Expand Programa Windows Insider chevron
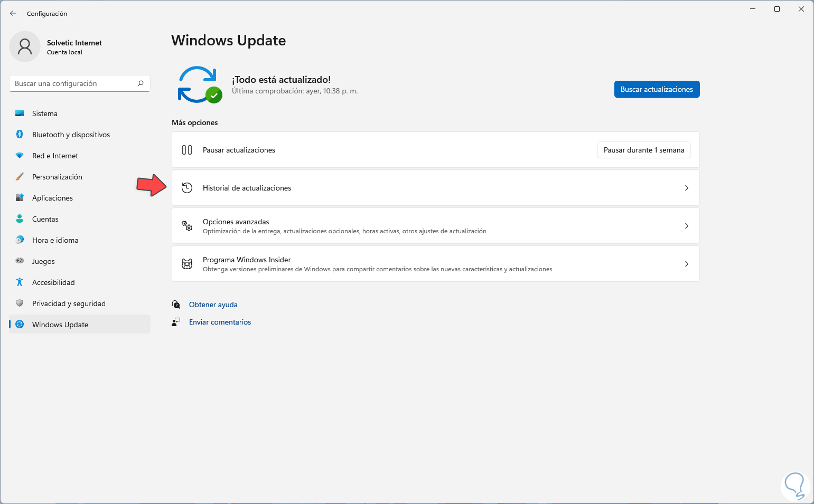The height and width of the screenshot is (504, 814). point(687,264)
